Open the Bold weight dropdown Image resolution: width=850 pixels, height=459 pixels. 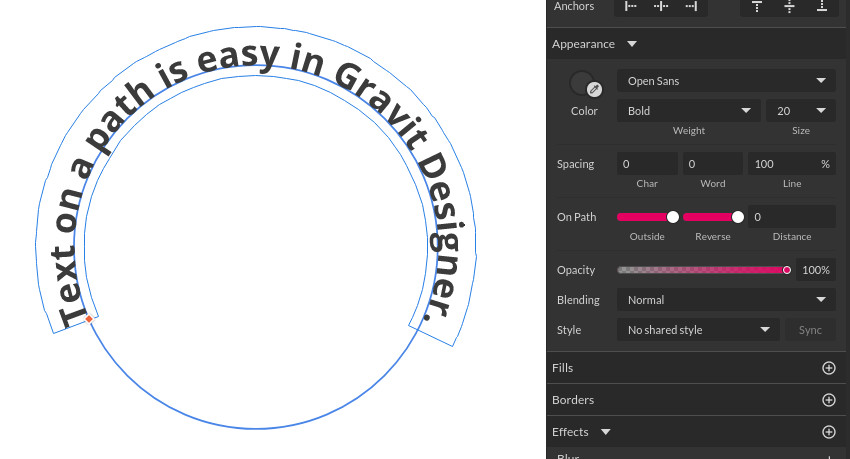click(688, 111)
